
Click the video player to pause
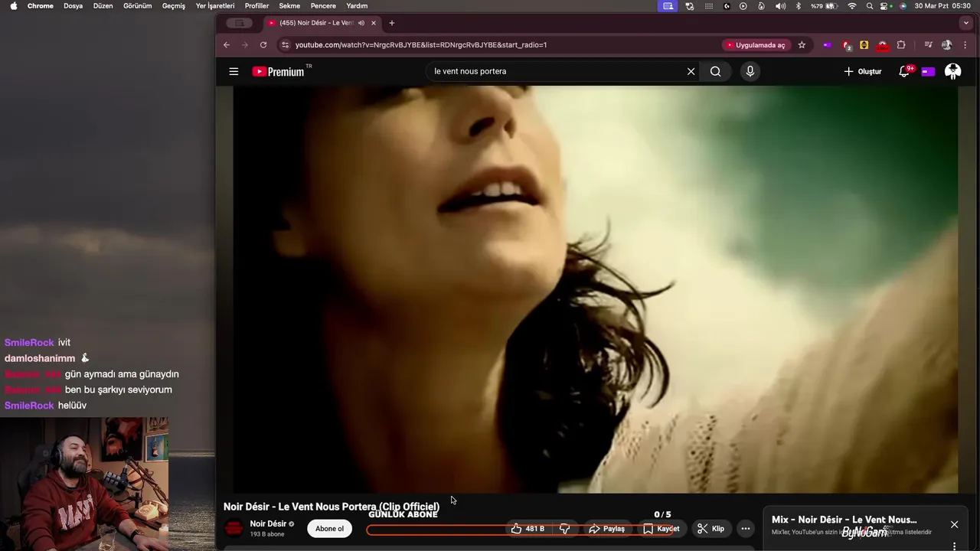(x=596, y=289)
